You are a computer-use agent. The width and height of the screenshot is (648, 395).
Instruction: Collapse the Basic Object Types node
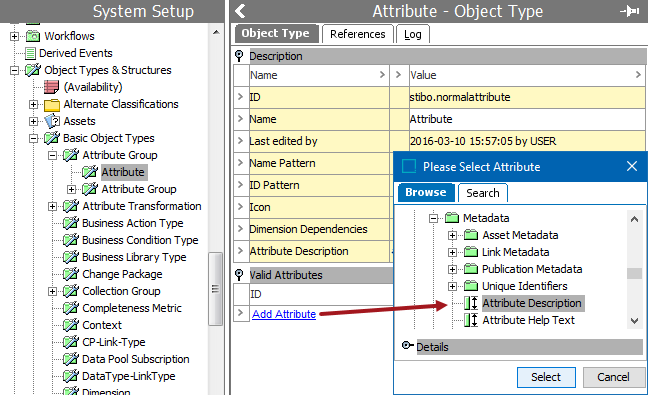33,138
